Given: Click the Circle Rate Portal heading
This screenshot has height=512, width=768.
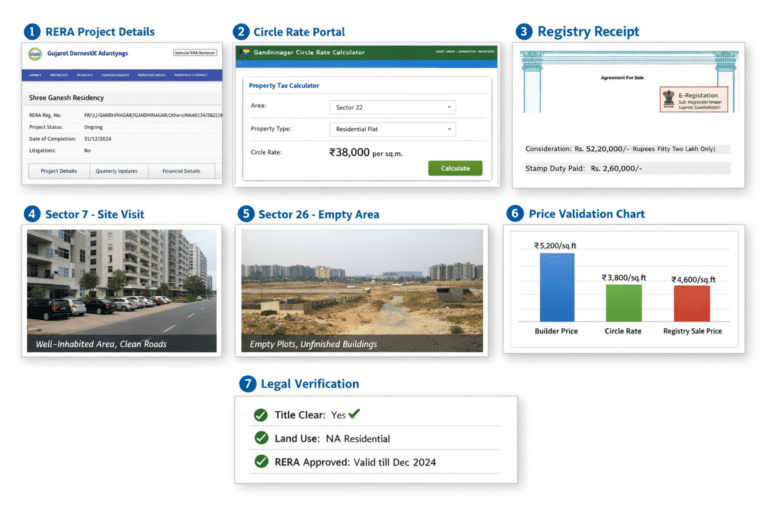Looking at the screenshot, I should pyautogui.click(x=299, y=32).
